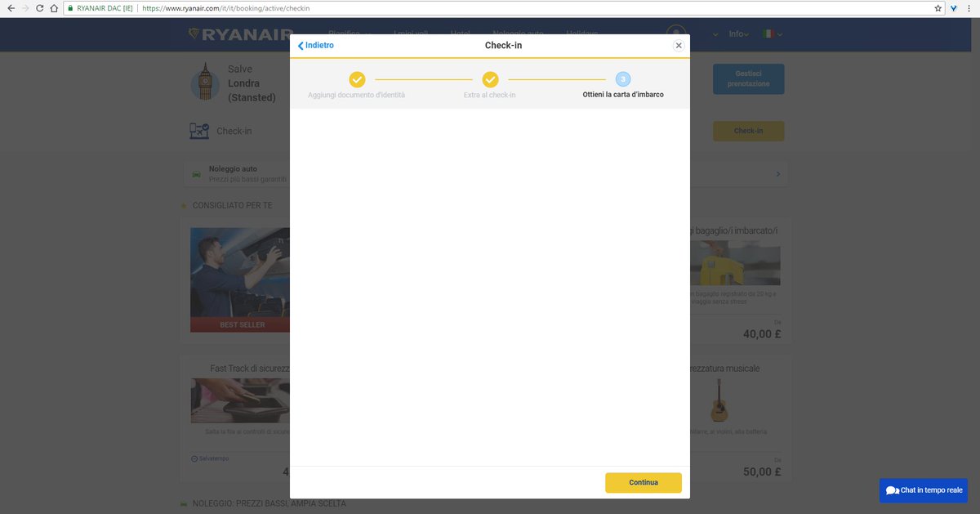Click the 'Fast Track di sicurezza' card title

click(x=250, y=369)
